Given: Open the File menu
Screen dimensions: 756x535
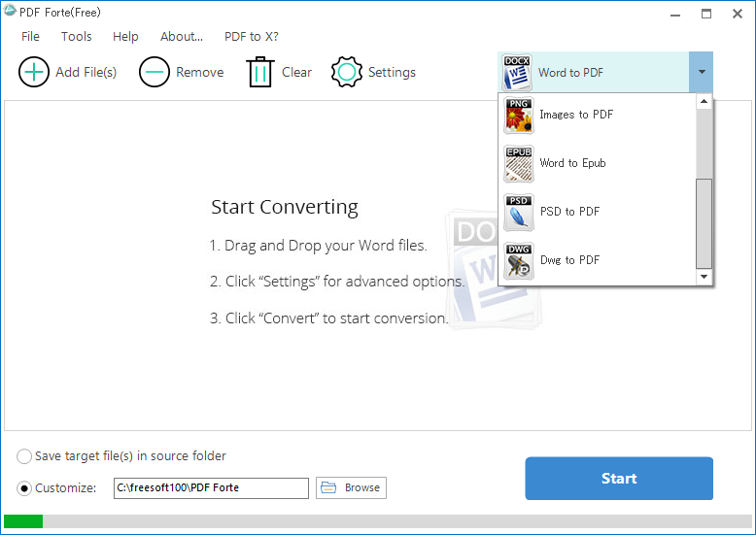Looking at the screenshot, I should click(30, 37).
